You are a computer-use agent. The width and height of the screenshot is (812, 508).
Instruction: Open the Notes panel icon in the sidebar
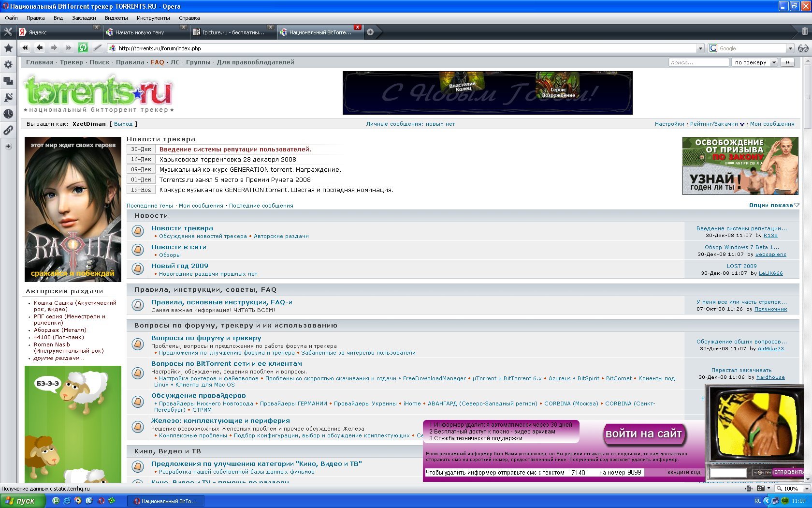coord(8,81)
